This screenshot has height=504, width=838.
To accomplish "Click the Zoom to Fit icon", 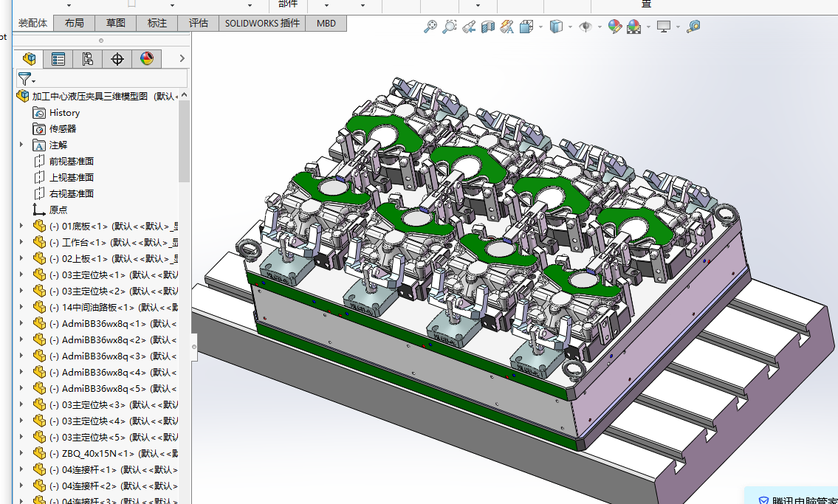I will tap(430, 27).
